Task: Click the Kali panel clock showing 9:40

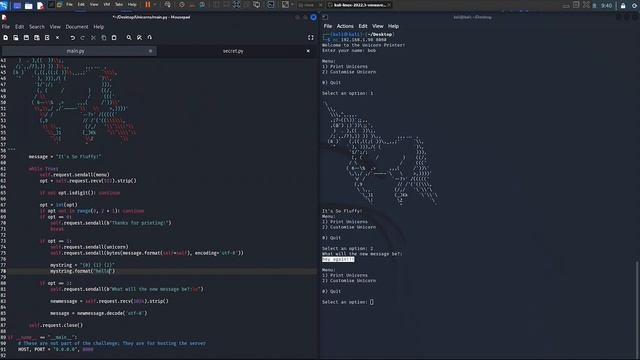Action: tap(607, 6)
